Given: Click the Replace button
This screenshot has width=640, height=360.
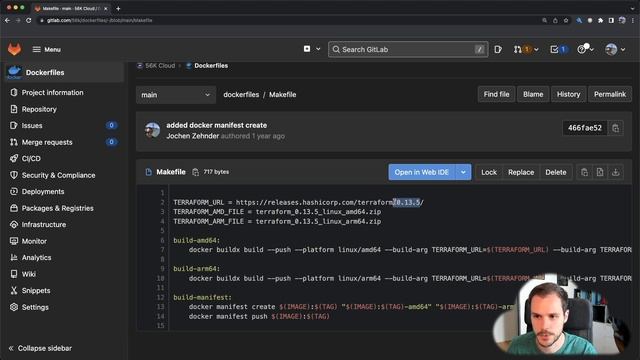Looking at the screenshot, I should pyautogui.click(x=521, y=172).
